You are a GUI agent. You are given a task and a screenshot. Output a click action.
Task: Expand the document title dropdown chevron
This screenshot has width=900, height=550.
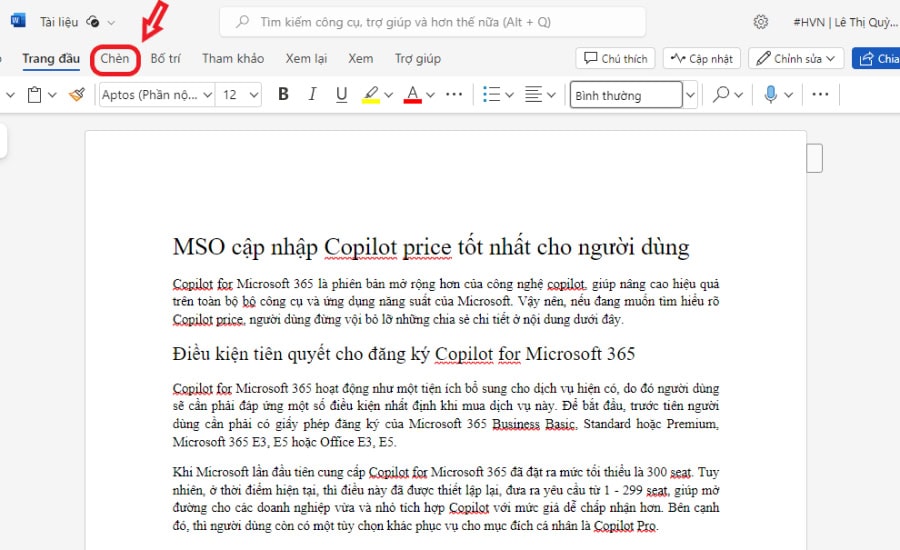click(111, 22)
